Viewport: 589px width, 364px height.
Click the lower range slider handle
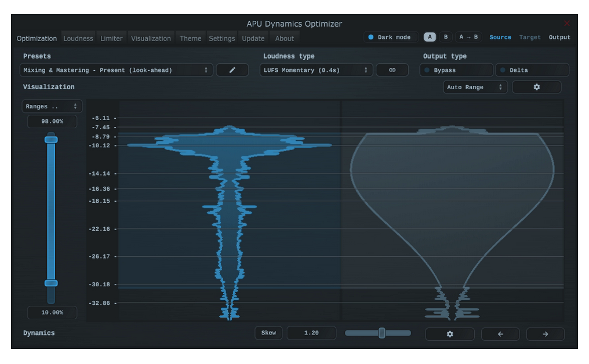[x=51, y=283]
